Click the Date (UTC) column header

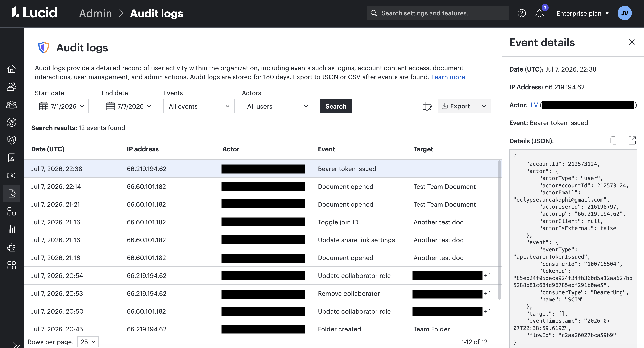(x=48, y=149)
